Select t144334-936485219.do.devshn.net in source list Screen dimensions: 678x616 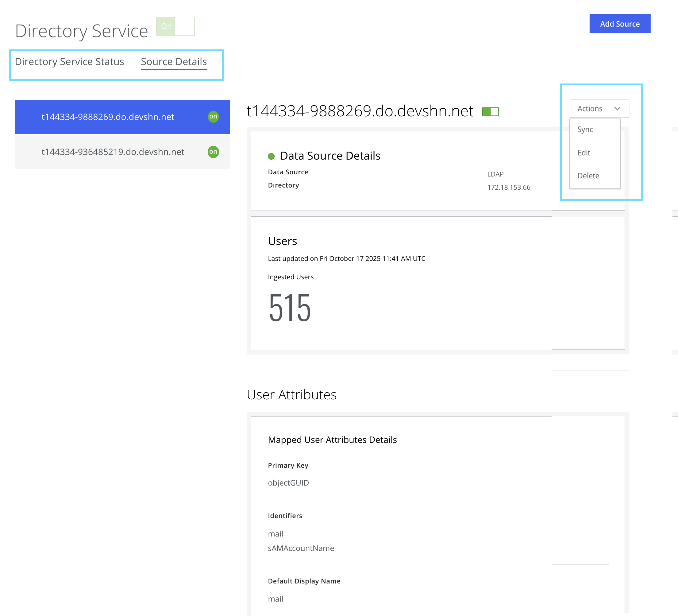(x=113, y=152)
